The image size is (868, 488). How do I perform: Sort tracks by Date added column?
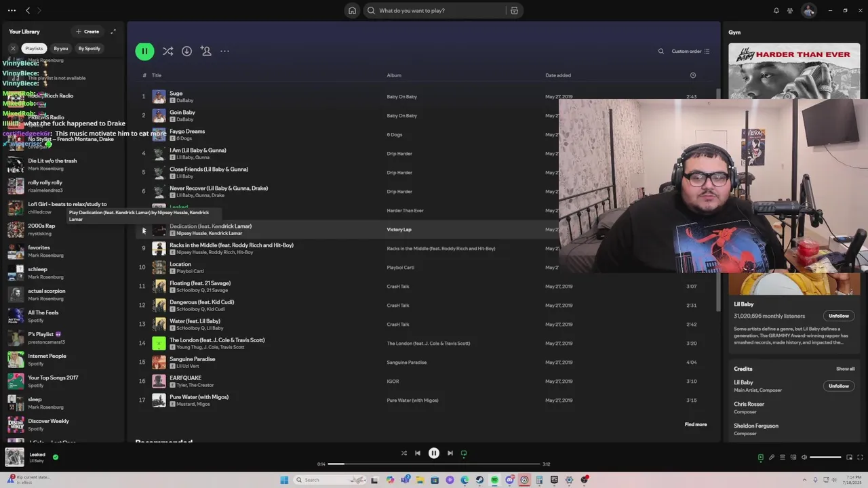click(558, 75)
